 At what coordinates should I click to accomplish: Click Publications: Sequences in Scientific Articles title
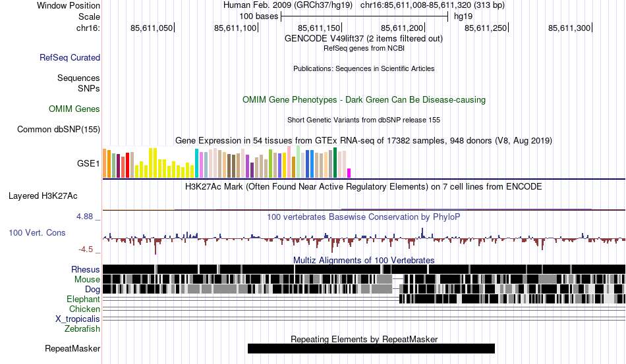coord(364,68)
